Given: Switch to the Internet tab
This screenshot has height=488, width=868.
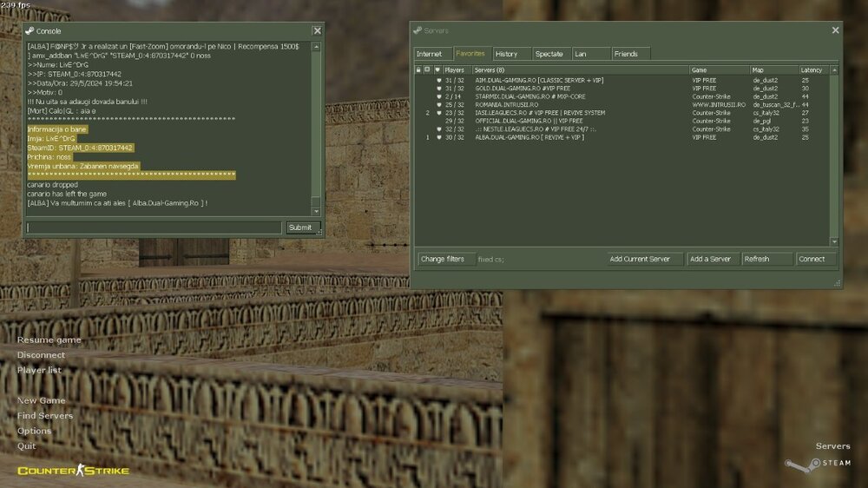Looking at the screenshot, I should pyautogui.click(x=429, y=54).
